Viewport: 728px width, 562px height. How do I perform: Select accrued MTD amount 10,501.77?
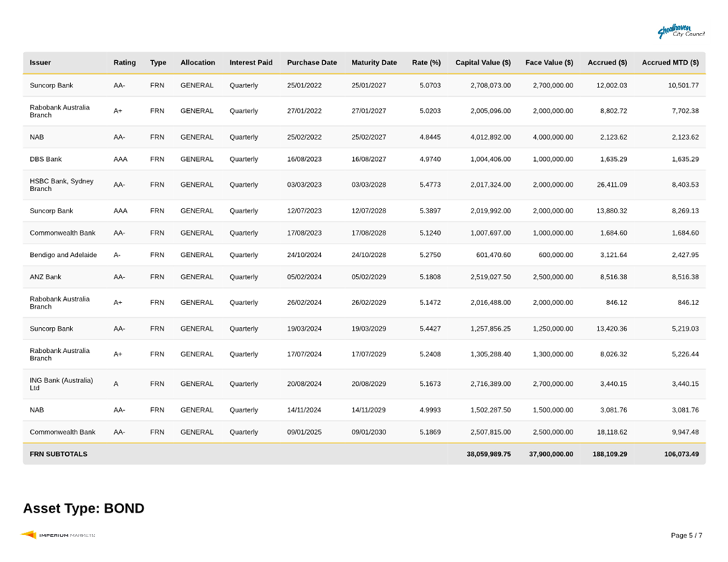click(x=684, y=85)
